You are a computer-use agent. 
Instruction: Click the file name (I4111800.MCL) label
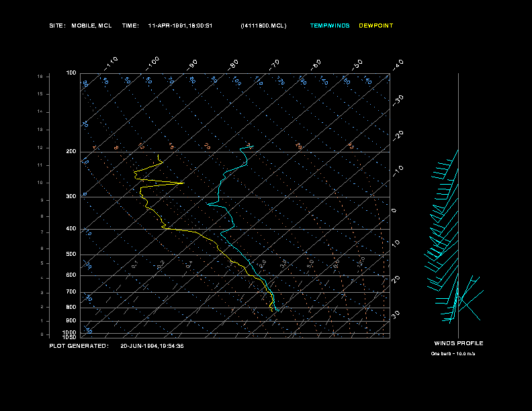[x=263, y=26]
